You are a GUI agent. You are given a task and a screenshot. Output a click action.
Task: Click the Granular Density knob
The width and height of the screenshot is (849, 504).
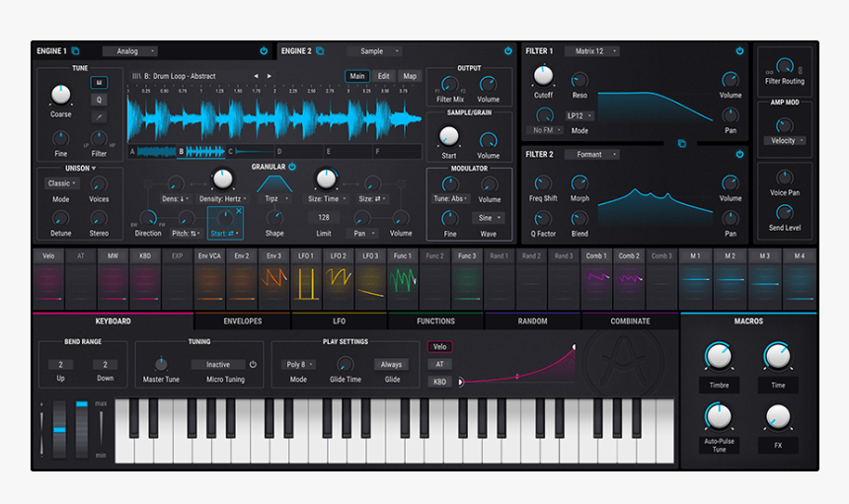coord(222,179)
